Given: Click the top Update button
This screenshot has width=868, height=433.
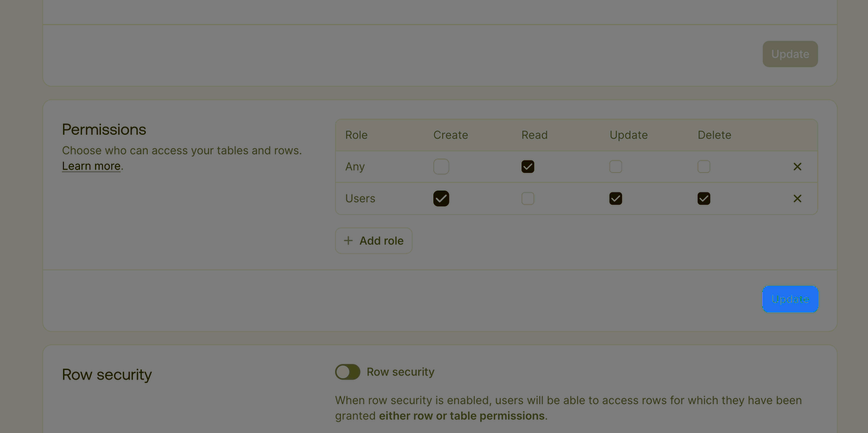Looking at the screenshot, I should (790, 54).
